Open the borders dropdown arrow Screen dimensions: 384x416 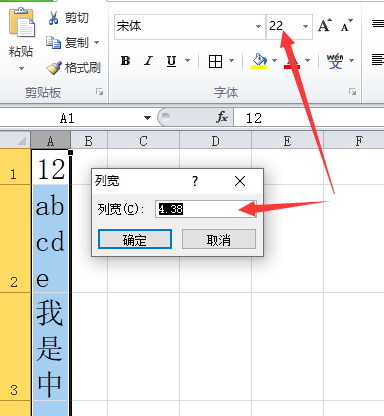[231, 61]
